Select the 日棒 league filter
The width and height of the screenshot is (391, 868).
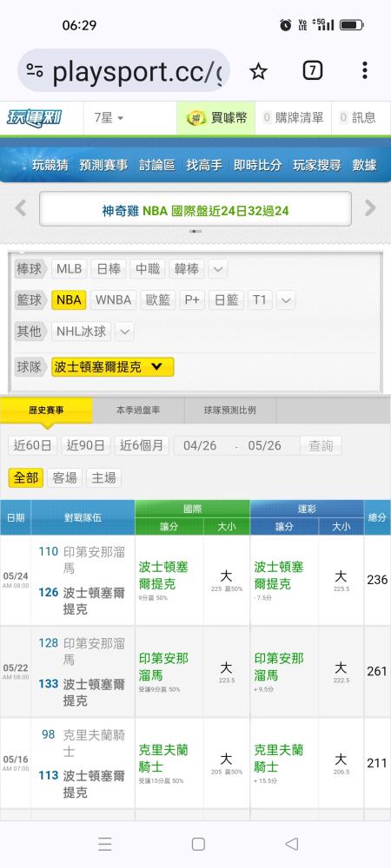pyautogui.click(x=109, y=269)
